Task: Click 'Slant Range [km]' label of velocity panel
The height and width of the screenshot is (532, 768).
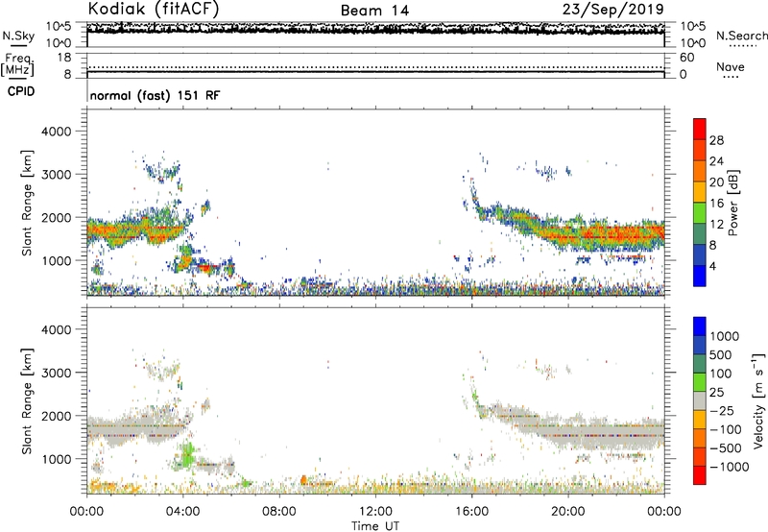Action: [x=27, y=401]
